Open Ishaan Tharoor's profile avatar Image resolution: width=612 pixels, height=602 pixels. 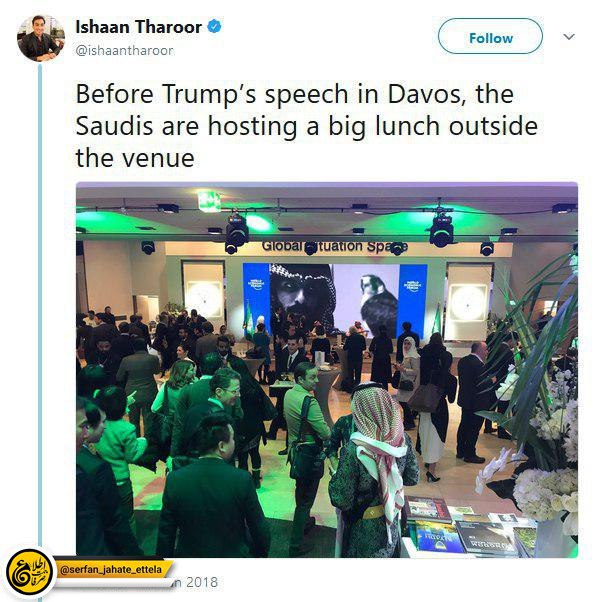[41, 38]
